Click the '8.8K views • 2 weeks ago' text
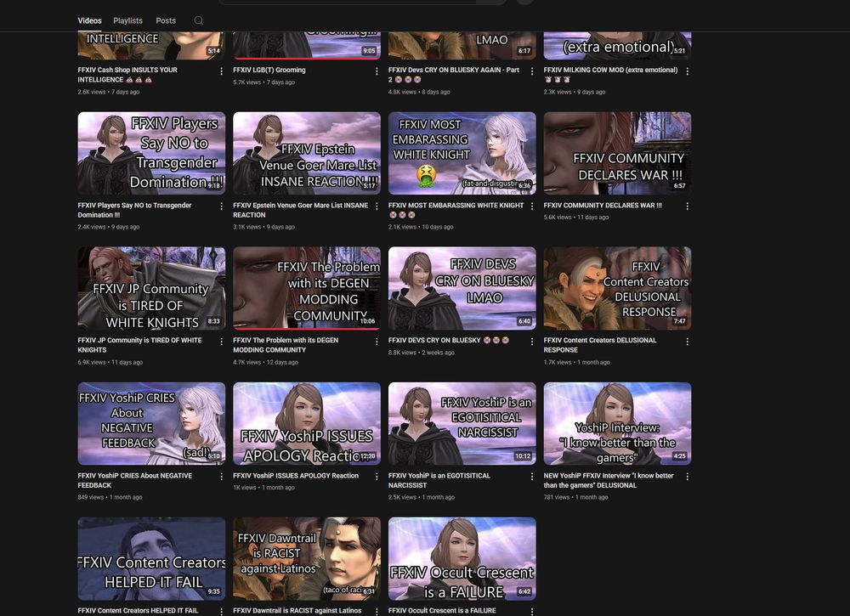 pyautogui.click(x=422, y=353)
